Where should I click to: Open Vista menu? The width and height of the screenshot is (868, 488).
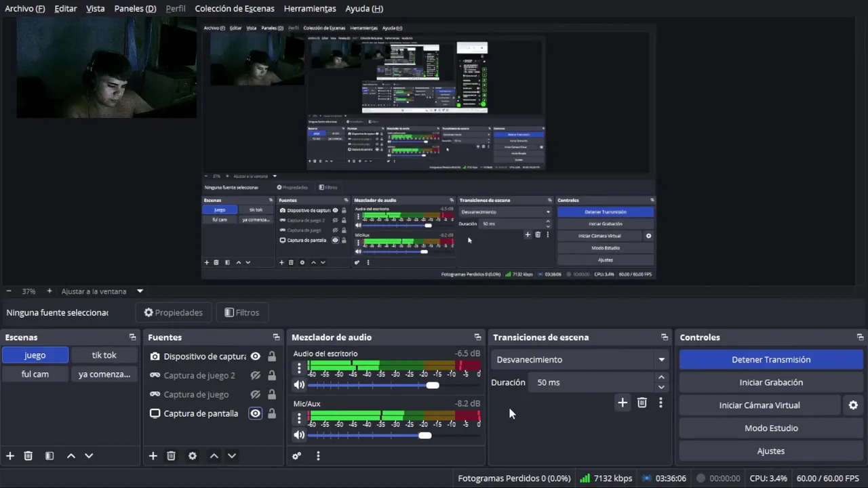click(95, 8)
